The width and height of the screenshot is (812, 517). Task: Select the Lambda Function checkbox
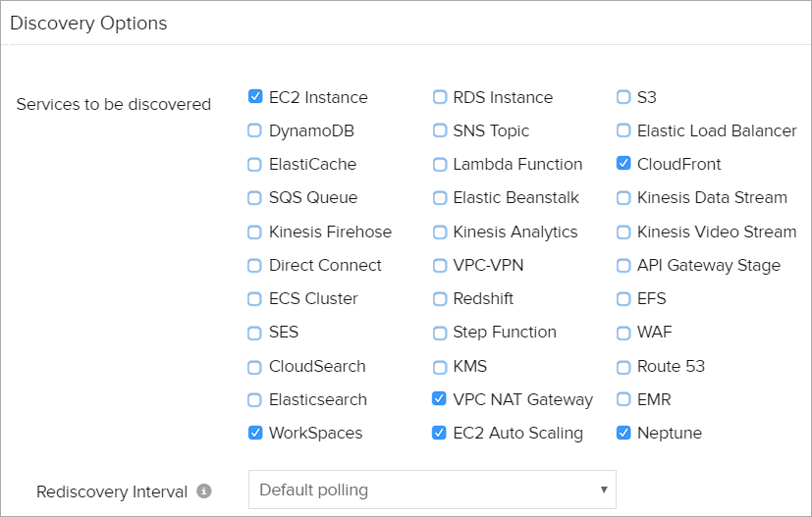tap(440, 164)
